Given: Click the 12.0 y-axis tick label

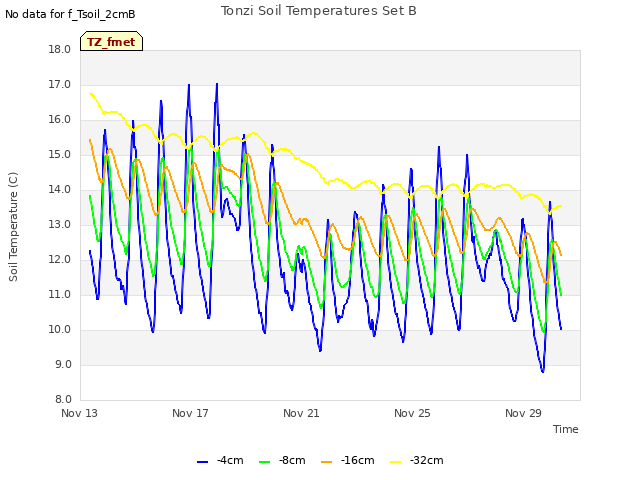Looking at the screenshot, I should (60, 260).
